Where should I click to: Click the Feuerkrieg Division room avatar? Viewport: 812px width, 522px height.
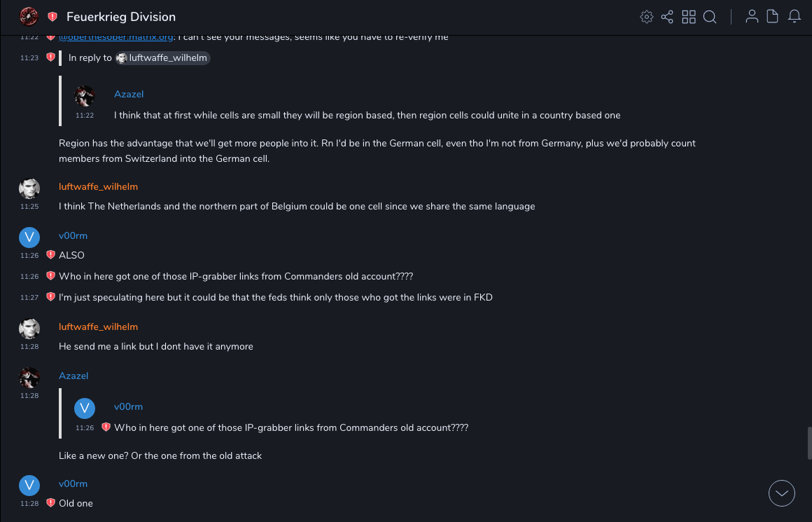pyautogui.click(x=29, y=16)
